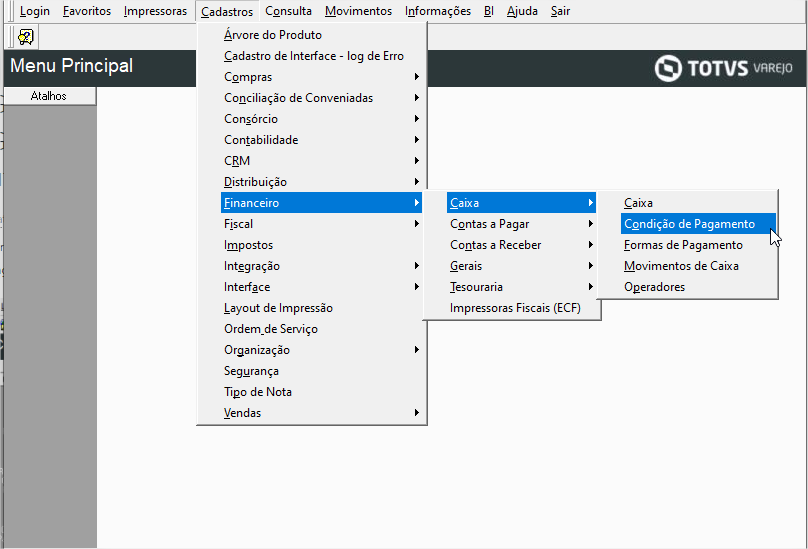Open the Operadores entry
The width and height of the screenshot is (808, 549).
pos(698,287)
